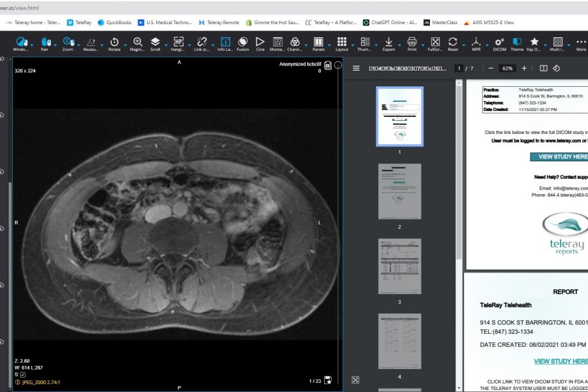Select the Rotate tool
588x392 pixels.
point(114,42)
